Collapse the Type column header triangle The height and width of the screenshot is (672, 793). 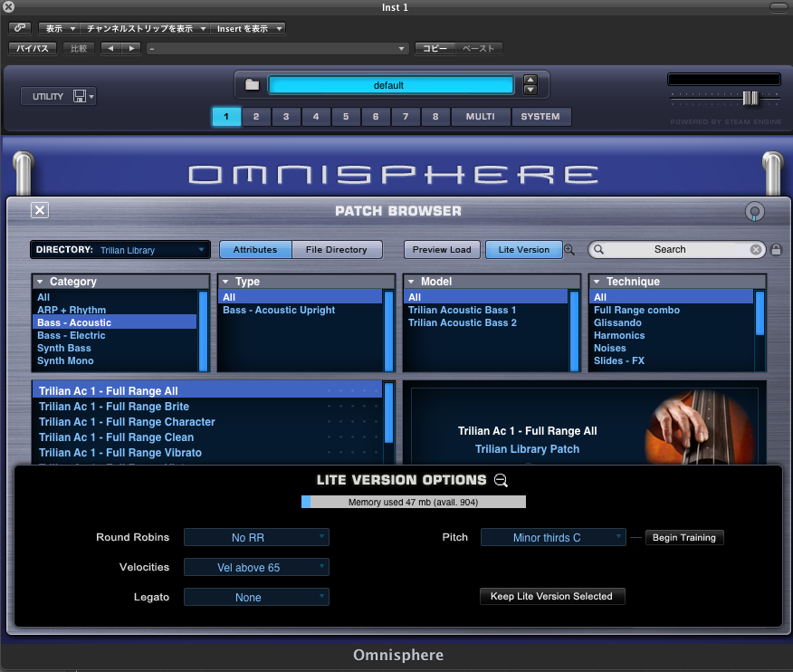pos(225,282)
